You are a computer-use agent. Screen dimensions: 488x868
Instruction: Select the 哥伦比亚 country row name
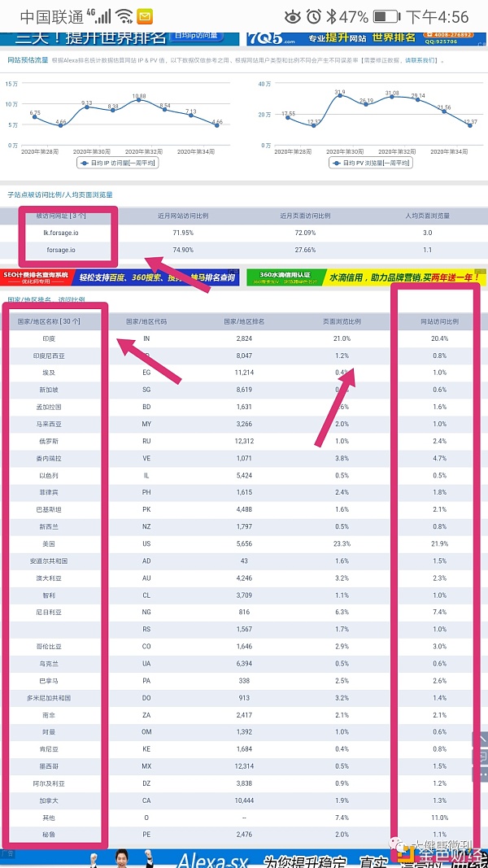coord(48,647)
